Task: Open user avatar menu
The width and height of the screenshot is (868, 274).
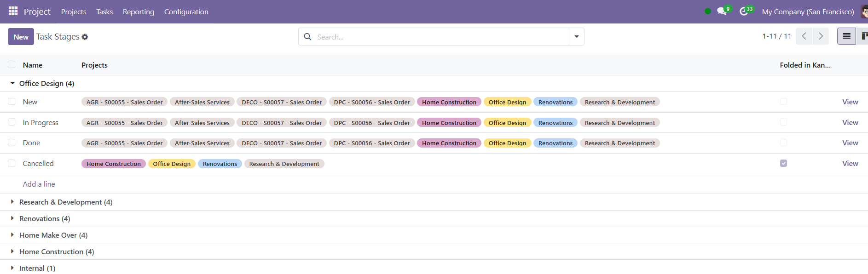Action: click(x=864, y=11)
